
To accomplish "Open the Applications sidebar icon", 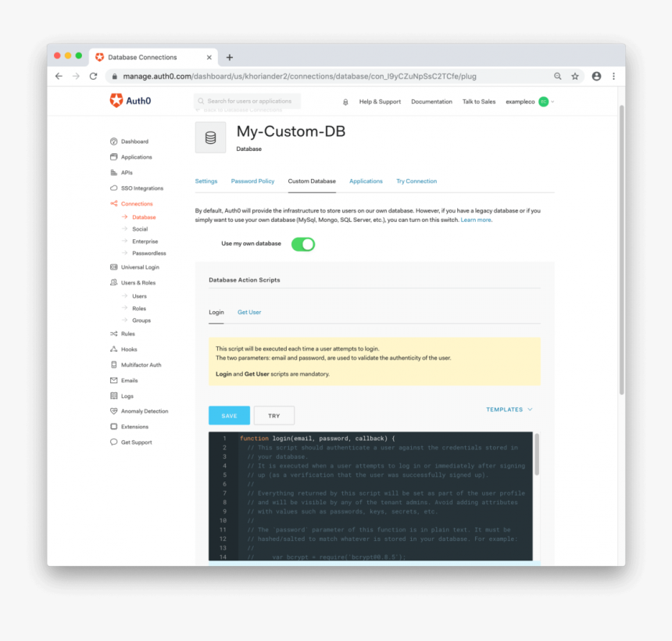I will click(113, 157).
